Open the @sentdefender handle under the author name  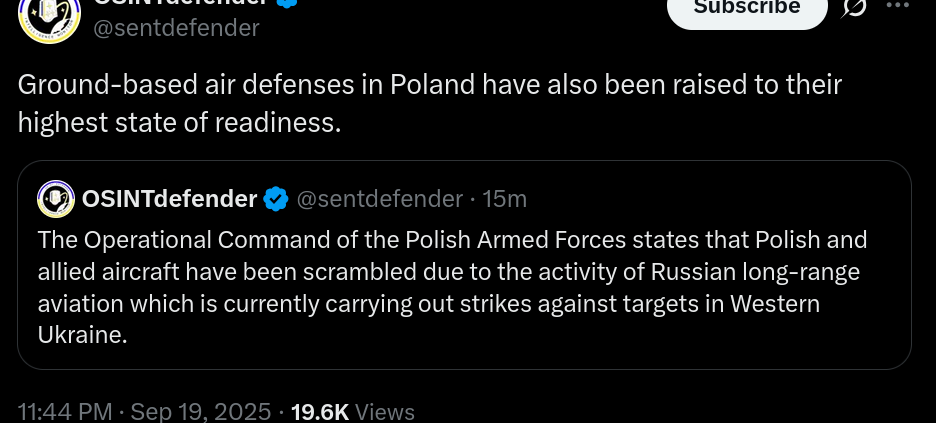click(x=176, y=27)
